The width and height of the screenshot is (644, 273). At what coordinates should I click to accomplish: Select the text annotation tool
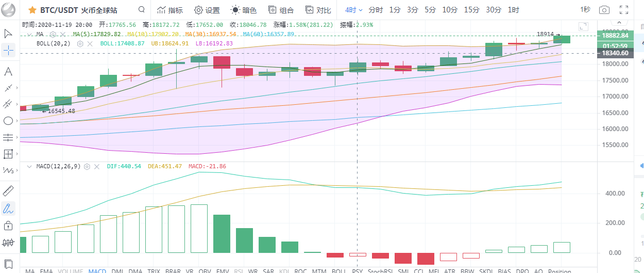pos(8,71)
